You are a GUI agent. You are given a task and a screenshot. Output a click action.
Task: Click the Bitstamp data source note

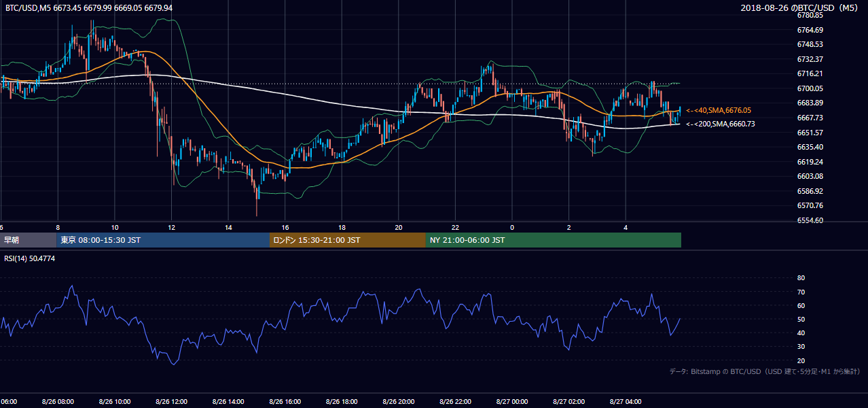765,371
